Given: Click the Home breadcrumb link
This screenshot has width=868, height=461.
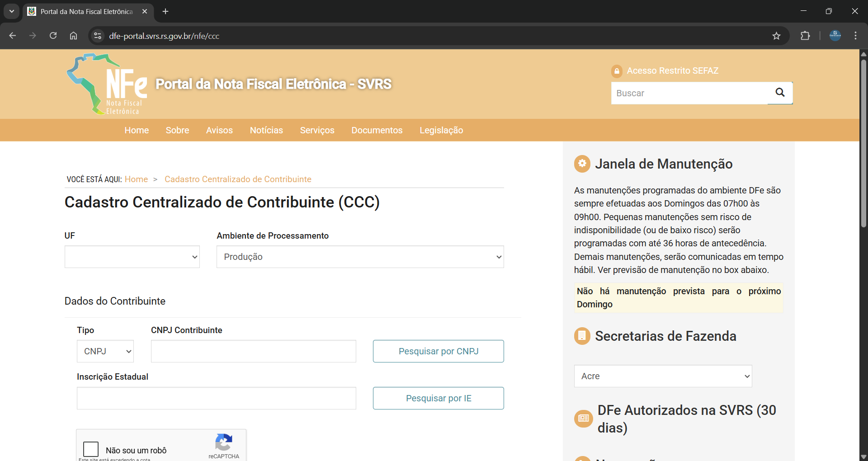Looking at the screenshot, I should pos(136,179).
